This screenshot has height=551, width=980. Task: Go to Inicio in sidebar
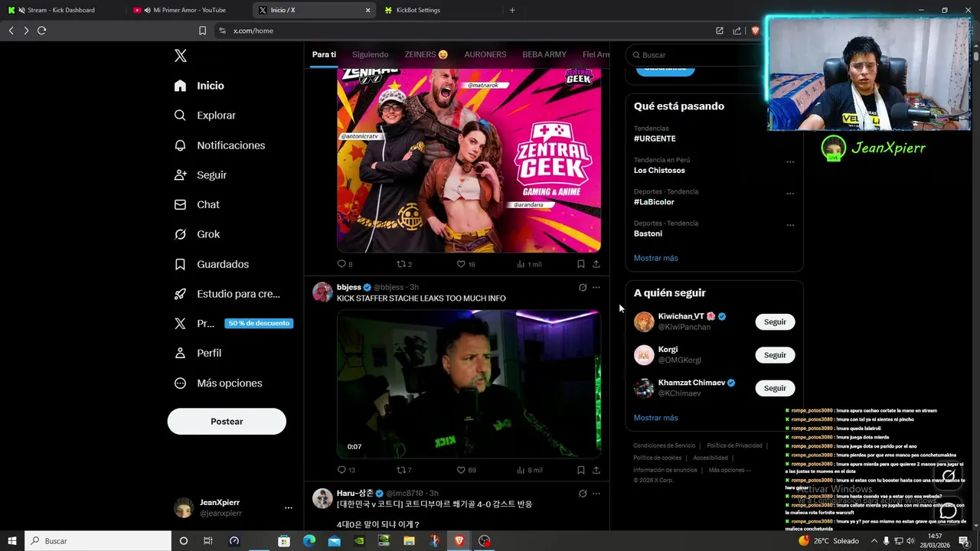[199, 86]
